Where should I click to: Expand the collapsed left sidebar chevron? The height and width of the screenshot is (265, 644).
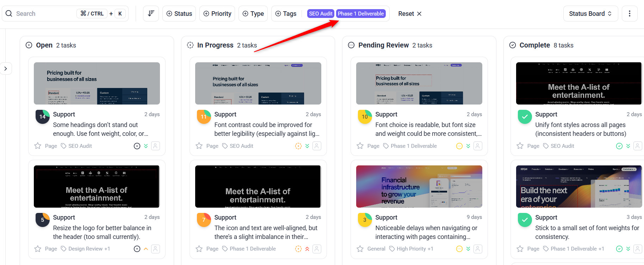6,69
